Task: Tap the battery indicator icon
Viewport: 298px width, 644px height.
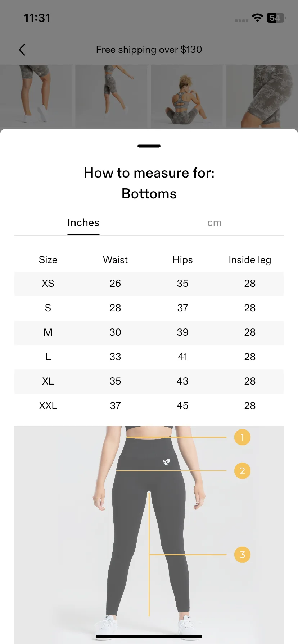Action: click(x=276, y=18)
